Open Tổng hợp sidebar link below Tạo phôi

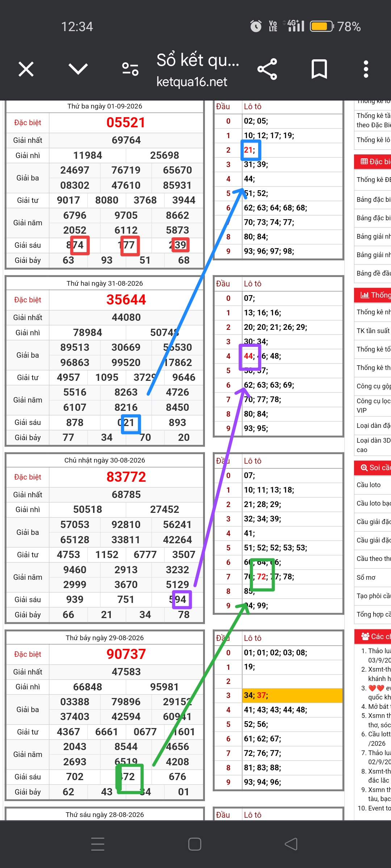click(374, 614)
